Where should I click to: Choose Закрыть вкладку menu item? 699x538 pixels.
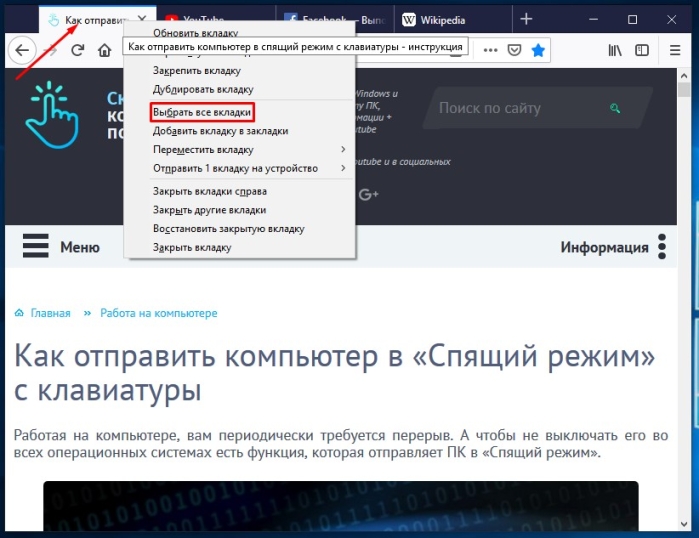[x=239, y=248]
